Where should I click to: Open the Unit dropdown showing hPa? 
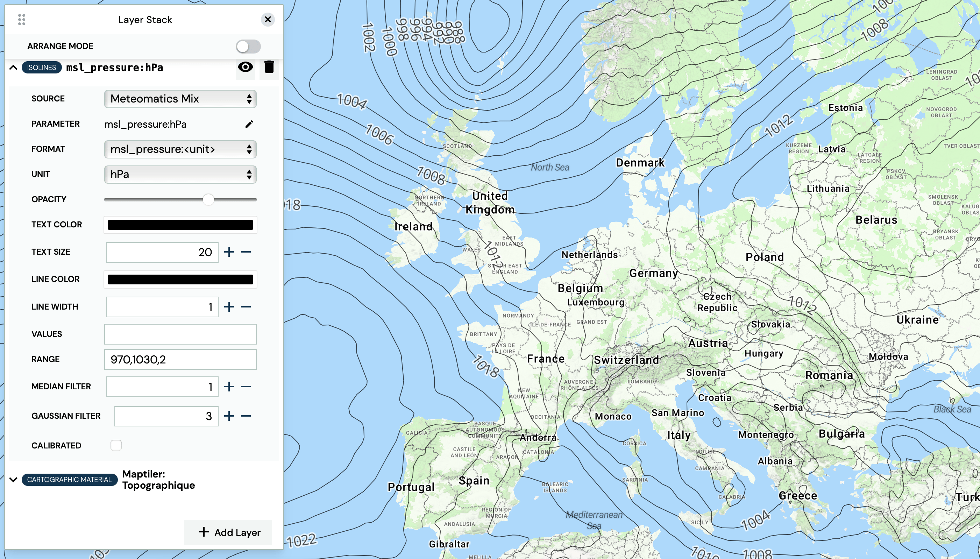coord(180,174)
